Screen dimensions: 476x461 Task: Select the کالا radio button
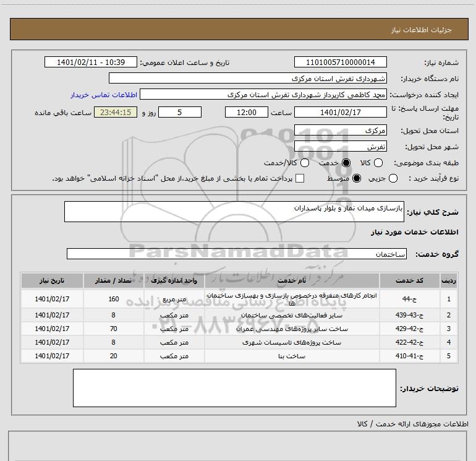coord(378,163)
